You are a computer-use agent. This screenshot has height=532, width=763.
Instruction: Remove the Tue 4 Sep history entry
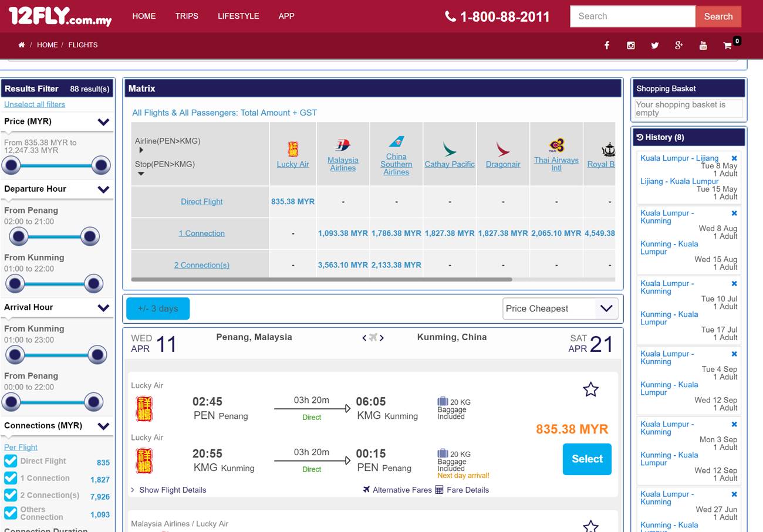[x=734, y=354]
